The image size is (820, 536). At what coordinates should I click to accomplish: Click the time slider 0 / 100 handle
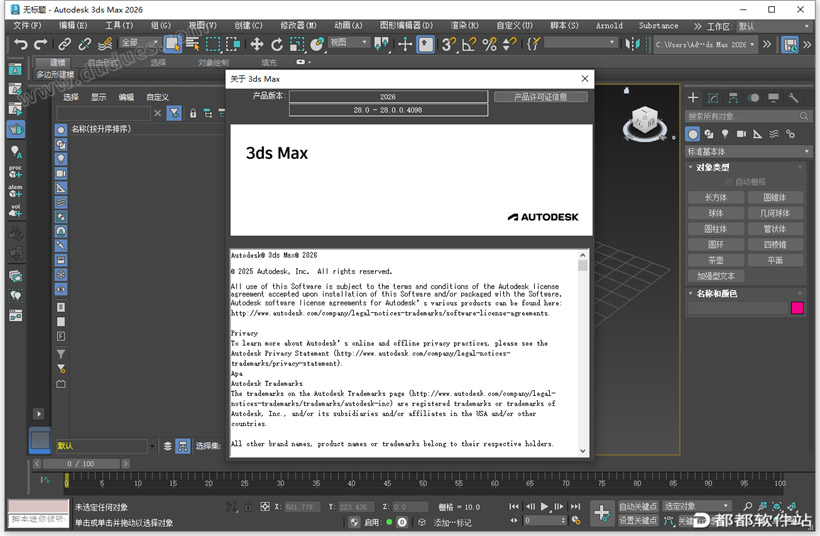click(81, 464)
